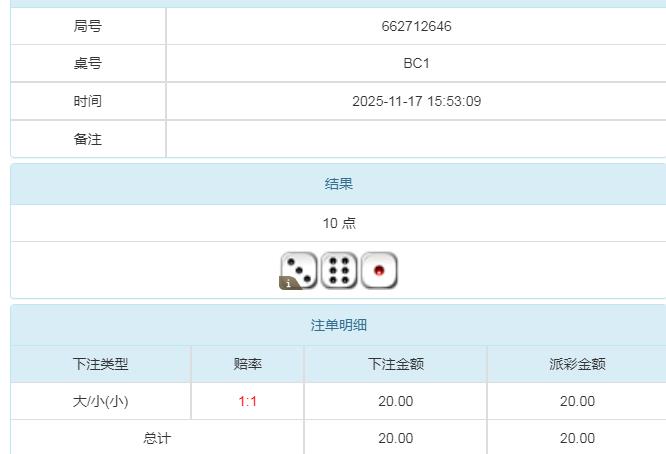
Task: Click timestamp 2025-11-17 15:53:09
Action: pos(416,102)
